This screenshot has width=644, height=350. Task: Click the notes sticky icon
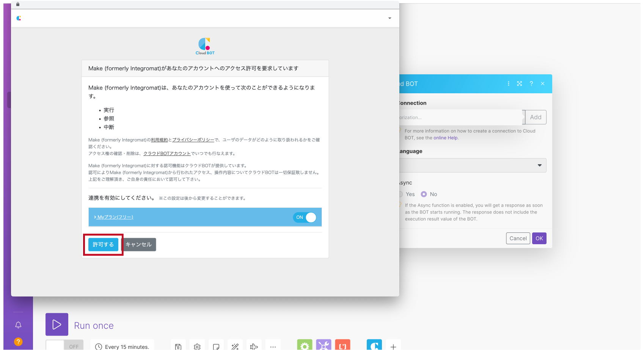pos(216,346)
